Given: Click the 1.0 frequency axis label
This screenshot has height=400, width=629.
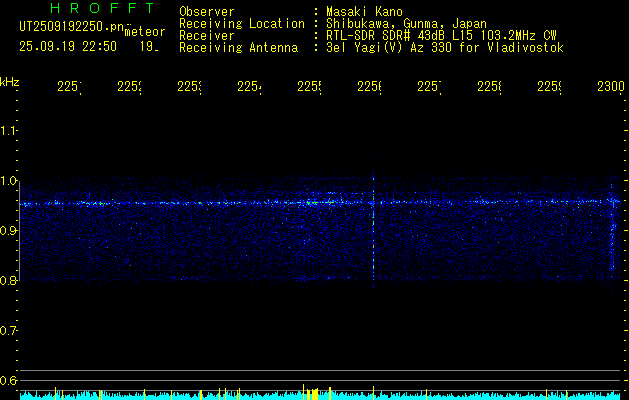Looking at the screenshot, I should (x=8, y=181).
